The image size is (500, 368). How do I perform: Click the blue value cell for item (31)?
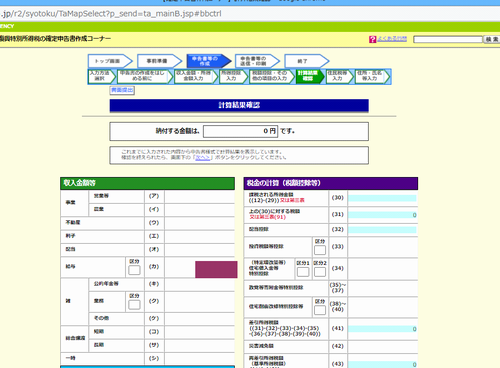(x=382, y=215)
